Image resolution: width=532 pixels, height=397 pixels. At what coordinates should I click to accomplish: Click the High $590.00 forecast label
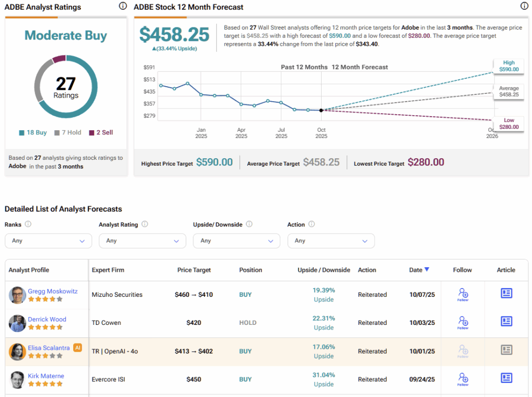pos(509,65)
